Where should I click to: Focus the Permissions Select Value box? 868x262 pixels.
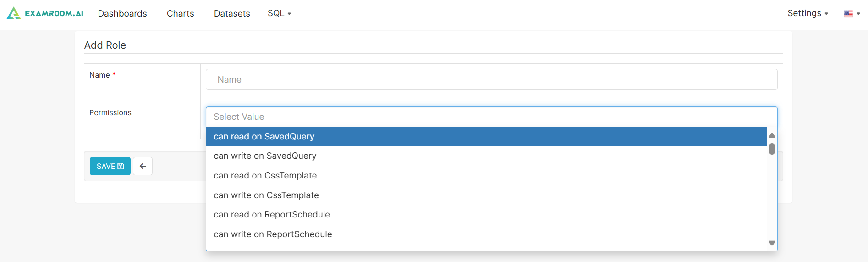coord(491,117)
